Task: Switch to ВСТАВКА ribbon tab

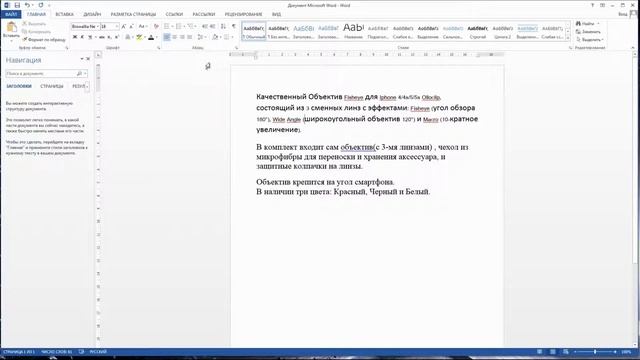Action: point(64,14)
